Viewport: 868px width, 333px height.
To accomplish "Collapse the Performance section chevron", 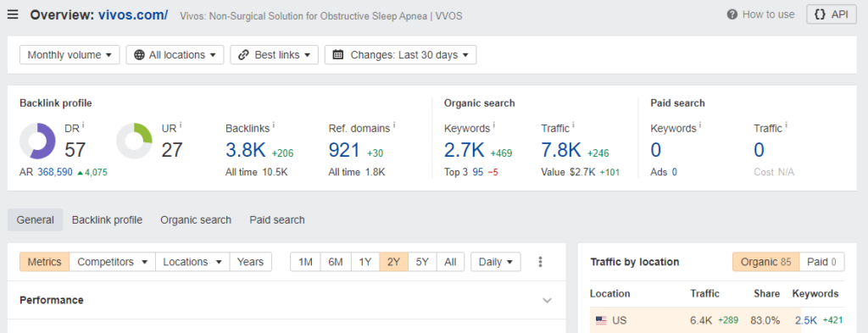I will click(547, 300).
